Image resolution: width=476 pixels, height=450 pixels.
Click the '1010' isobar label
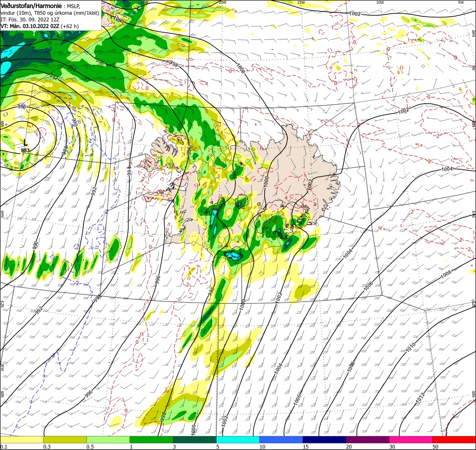tap(411, 347)
